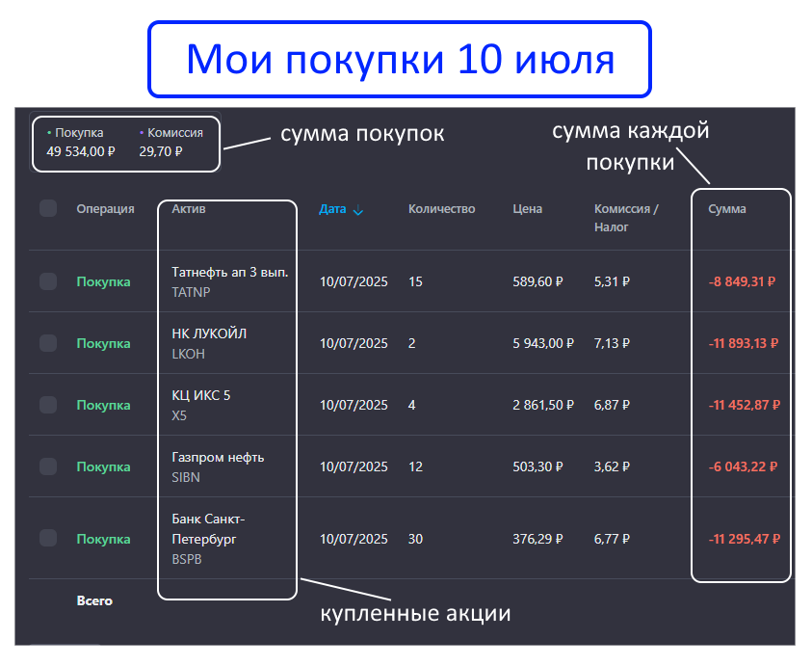Image resolution: width=812 pixels, height=666 pixels.
Task: Tick the select-all checkbox in the header
Action: [x=48, y=208]
